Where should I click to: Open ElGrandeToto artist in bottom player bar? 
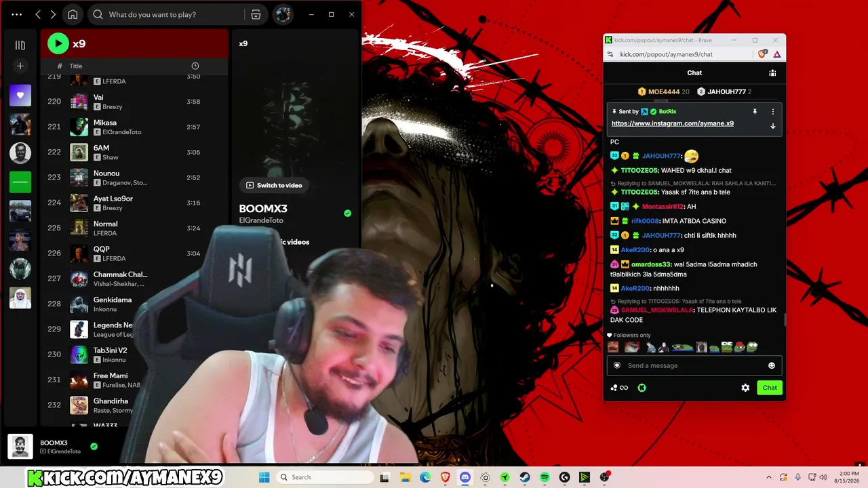click(64, 451)
